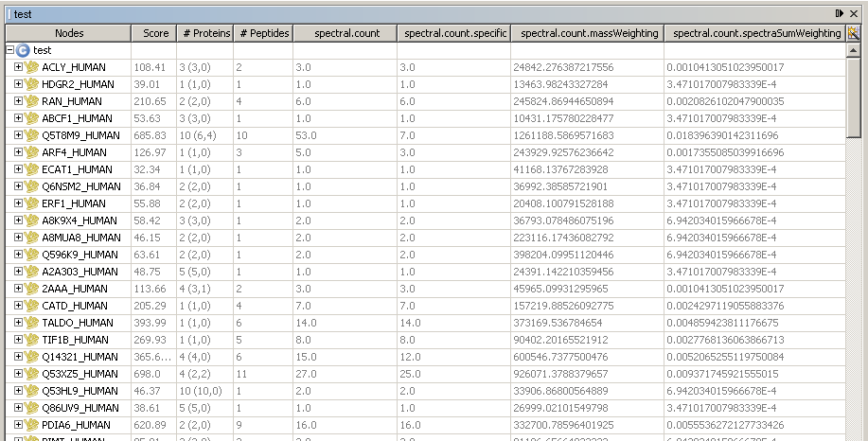
Task: Click the blue C icon of test node
Action: point(23,50)
